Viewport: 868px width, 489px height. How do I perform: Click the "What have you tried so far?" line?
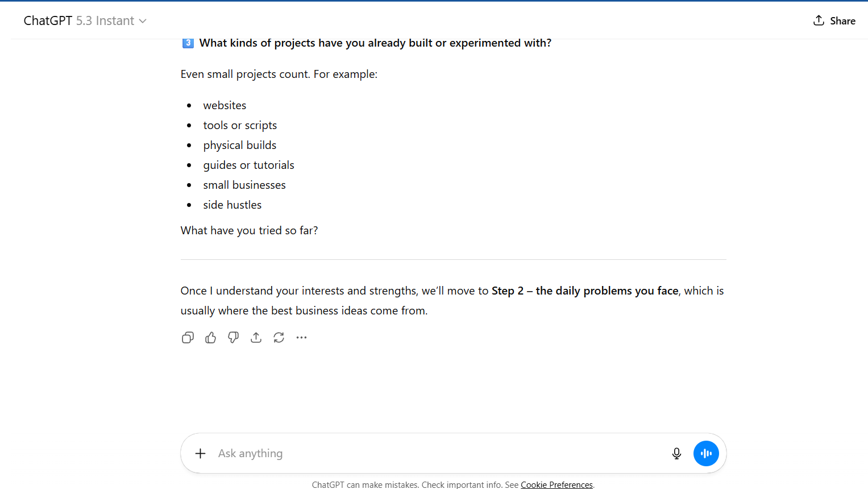249,231
